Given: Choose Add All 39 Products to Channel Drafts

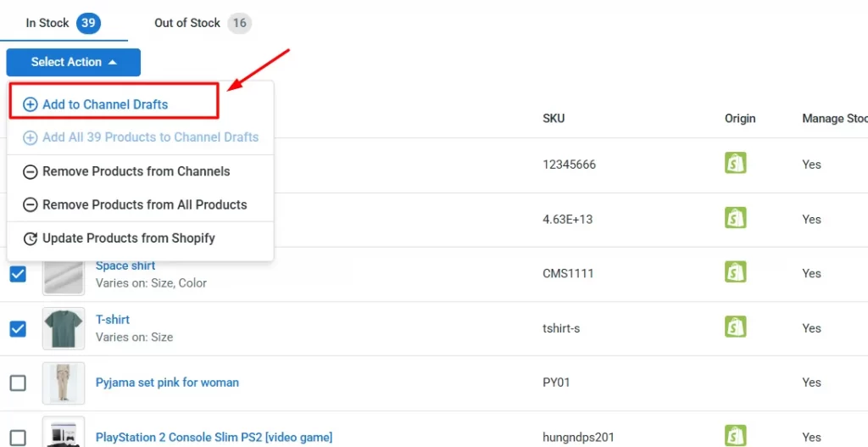Looking at the screenshot, I should (x=150, y=137).
